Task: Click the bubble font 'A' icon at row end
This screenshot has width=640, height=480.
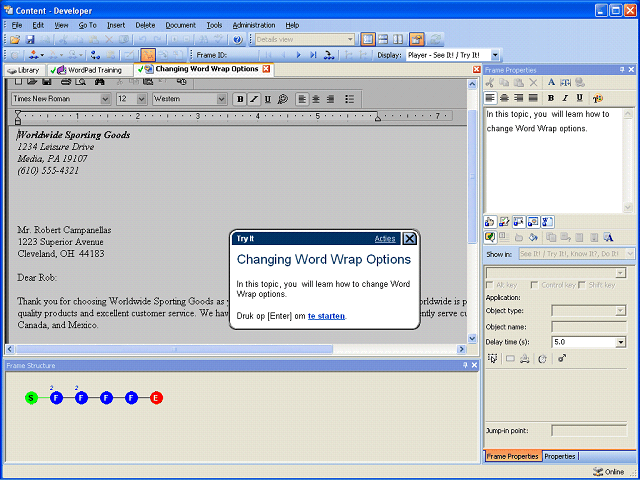Action: pos(608,237)
